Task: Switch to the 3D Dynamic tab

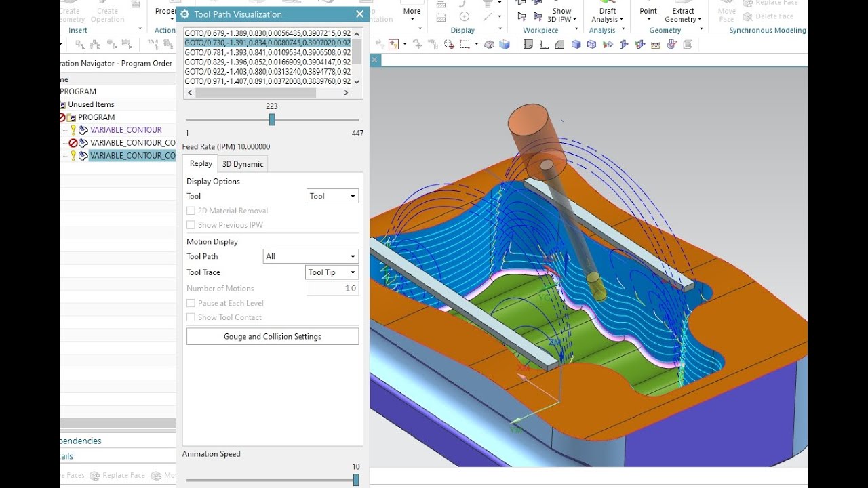Action: [x=243, y=164]
